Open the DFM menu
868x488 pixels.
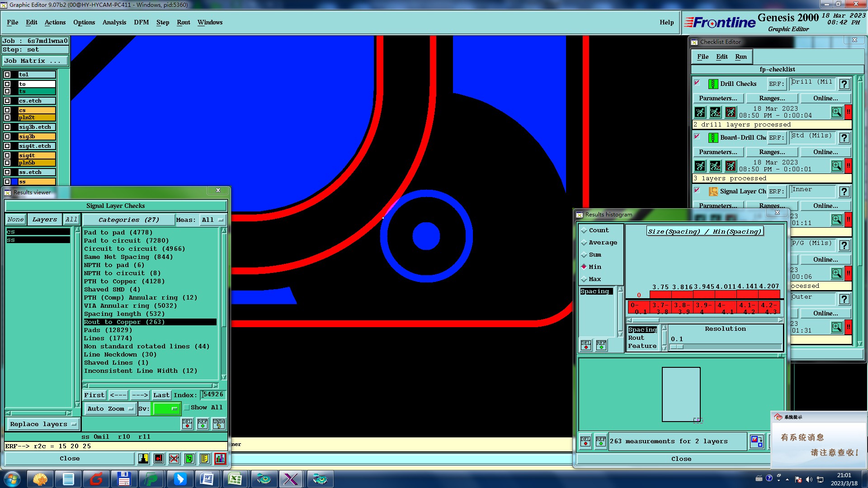click(x=141, y=22)
